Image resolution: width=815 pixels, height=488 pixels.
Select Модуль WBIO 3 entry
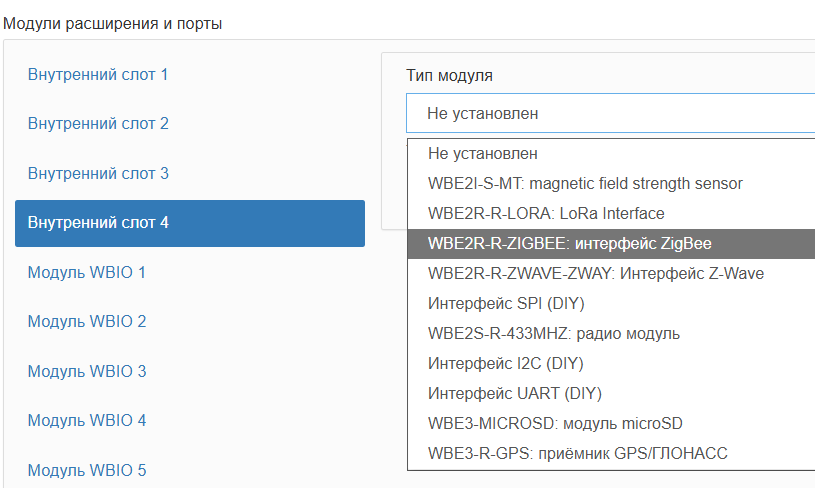coord(87,371)
